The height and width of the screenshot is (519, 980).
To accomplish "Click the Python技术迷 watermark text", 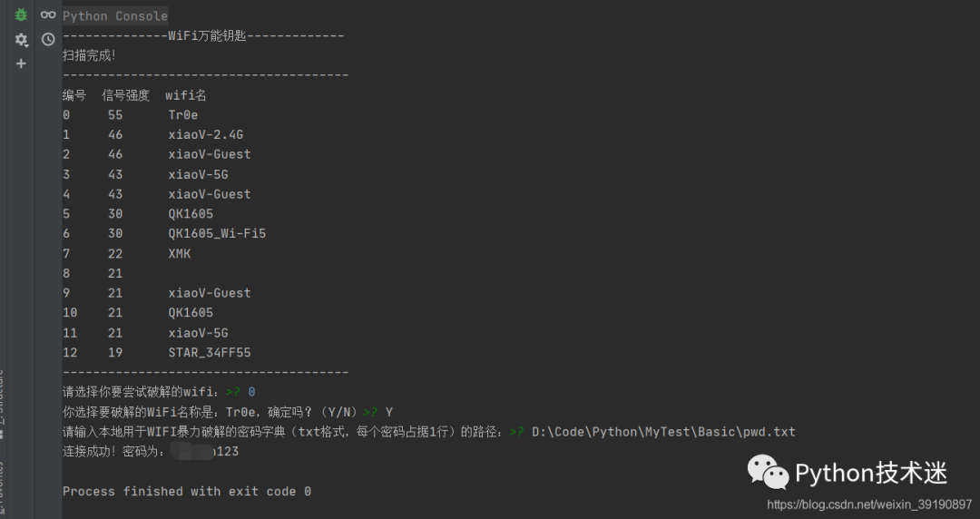I will [x=871, y=473].
